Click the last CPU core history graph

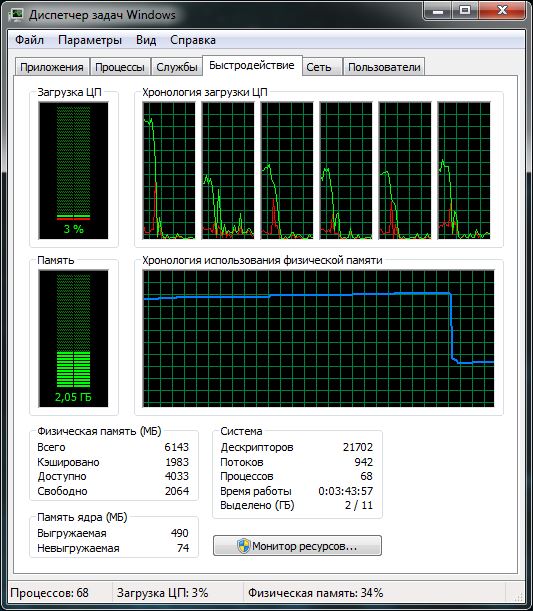pos(464,170)
